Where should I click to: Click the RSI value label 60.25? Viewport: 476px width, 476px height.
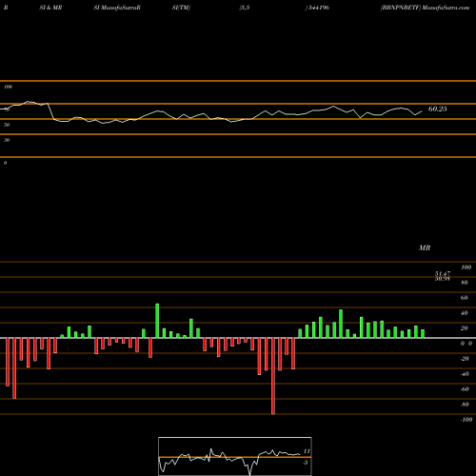tap(437, 109)
